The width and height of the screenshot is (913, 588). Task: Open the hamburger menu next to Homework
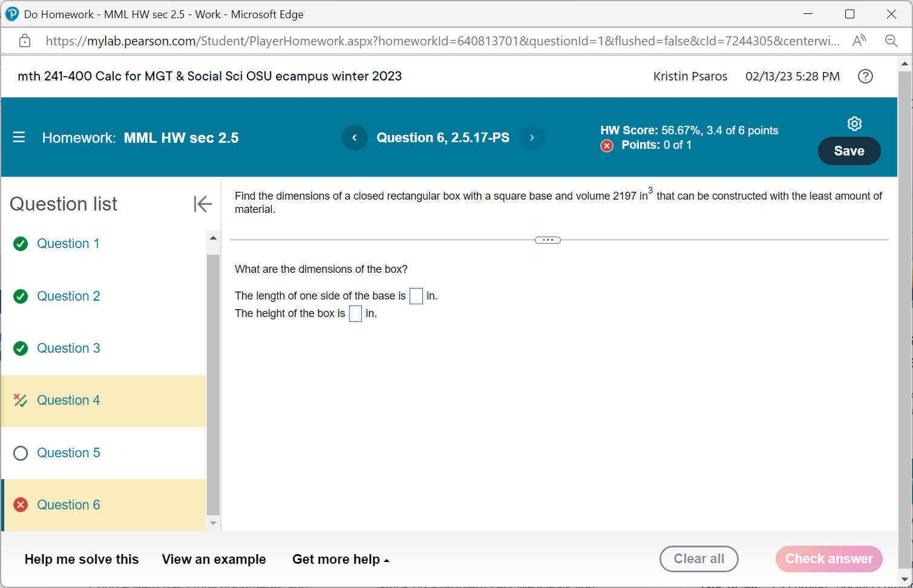pyautogui.click(x=19, y=137)
